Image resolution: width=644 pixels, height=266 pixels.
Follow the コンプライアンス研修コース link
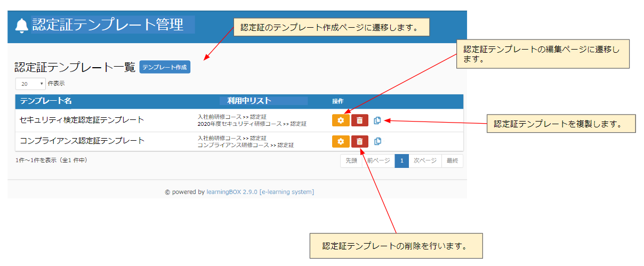(233, 145)
